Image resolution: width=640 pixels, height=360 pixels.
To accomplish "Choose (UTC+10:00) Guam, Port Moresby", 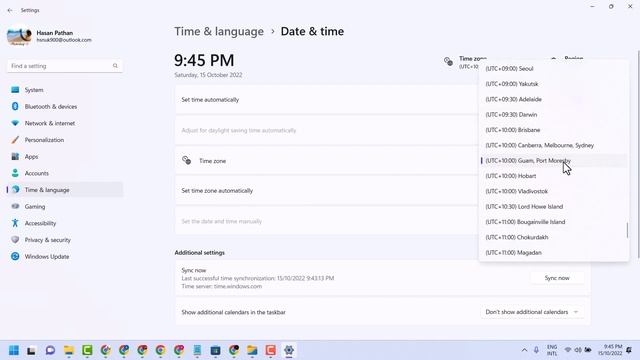I will (553, 161).
